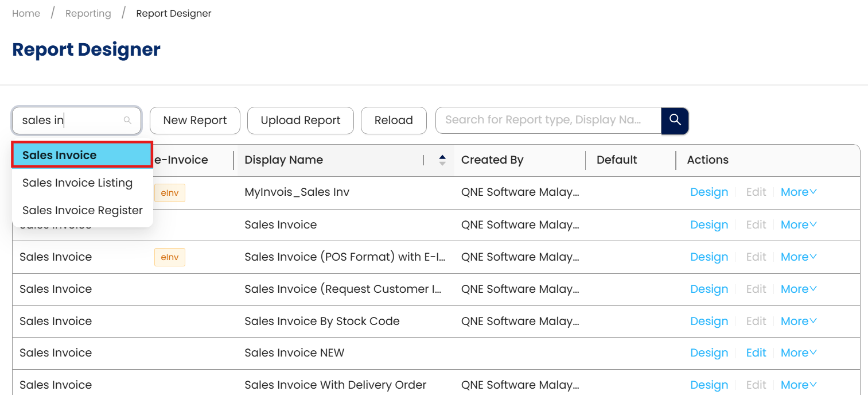Open More dropdown for Sales Invoice NEW
868x395 pixels.
pos(799,353)
